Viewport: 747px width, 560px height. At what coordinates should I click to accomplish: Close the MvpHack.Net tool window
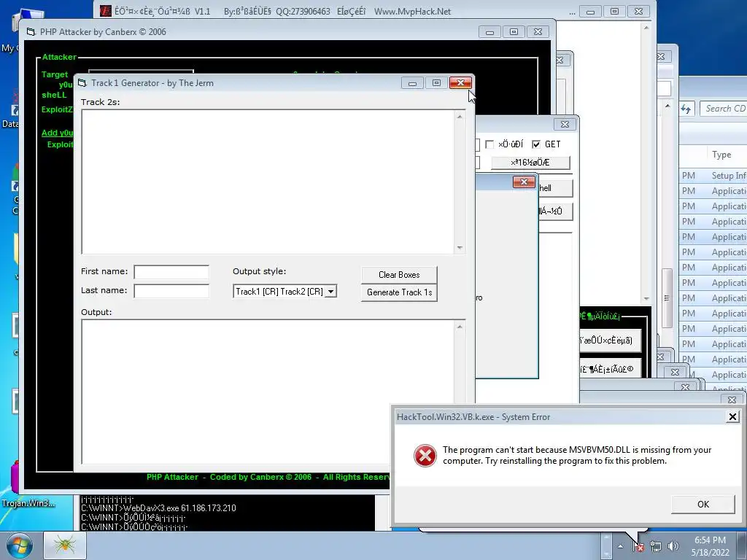point(639,12)
